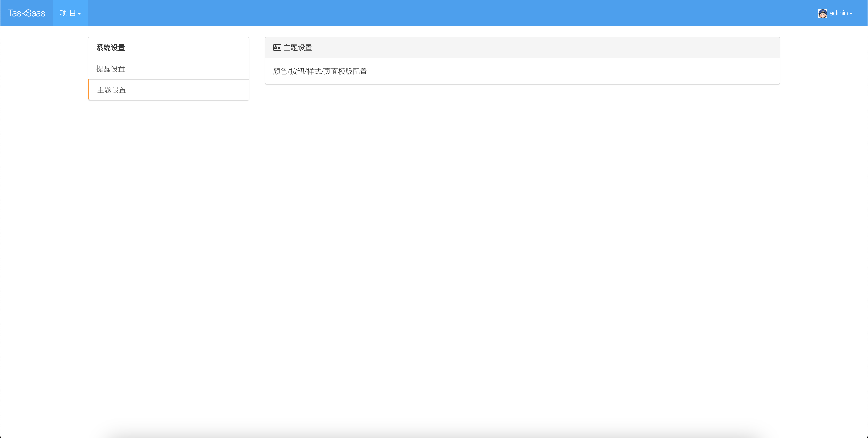Click the 颜色/按钮/样式/页面模版配置 description text
This screenshot has width=868, height=438.
[x=320, y=72]
